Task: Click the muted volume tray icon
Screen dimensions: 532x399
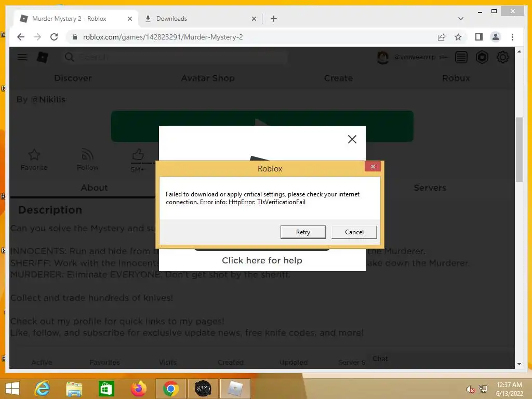Action: tap(470, 389)
